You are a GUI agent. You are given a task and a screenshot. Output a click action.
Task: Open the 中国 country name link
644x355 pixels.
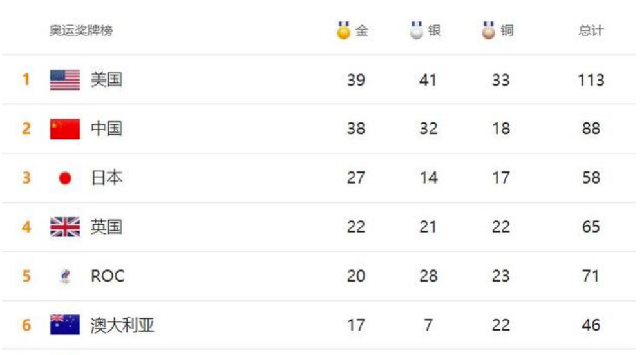click(106, 129)
